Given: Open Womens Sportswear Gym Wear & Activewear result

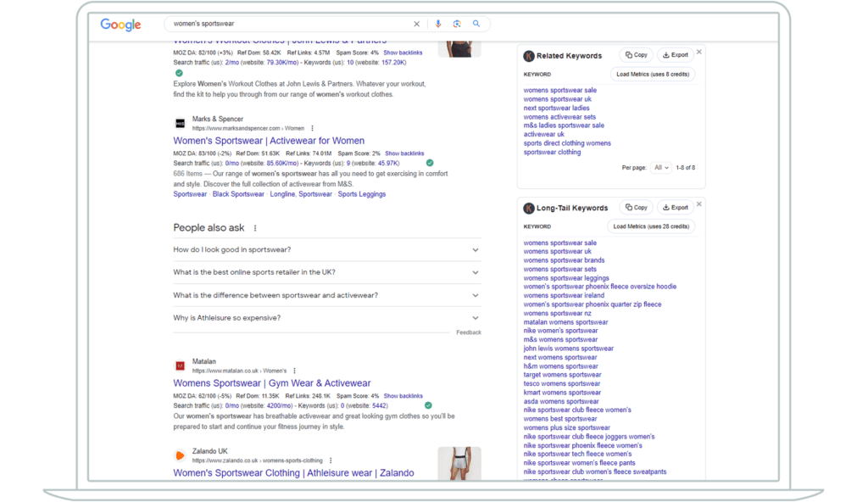Looking at the screenshot, I should [x=272, y=383].
